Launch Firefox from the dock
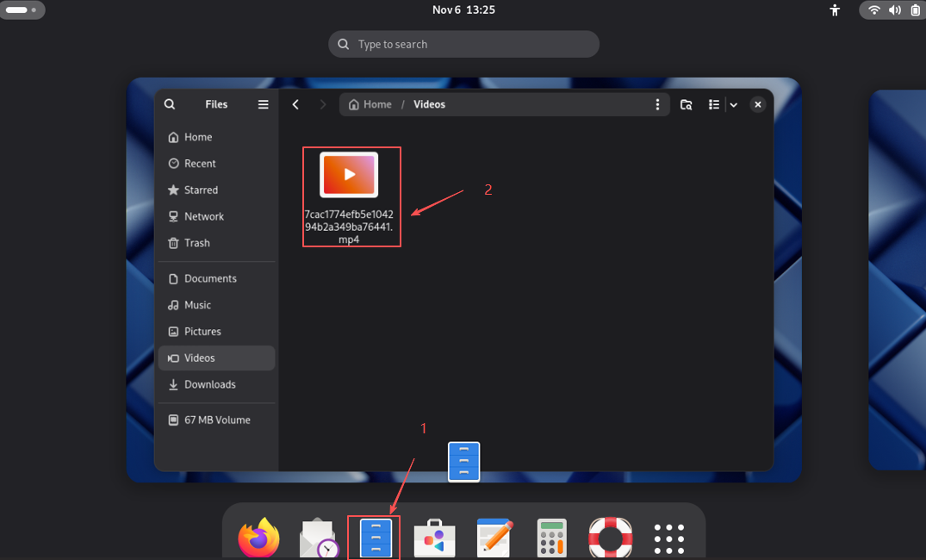The image size is (926, 560). [x=259, y=538]
